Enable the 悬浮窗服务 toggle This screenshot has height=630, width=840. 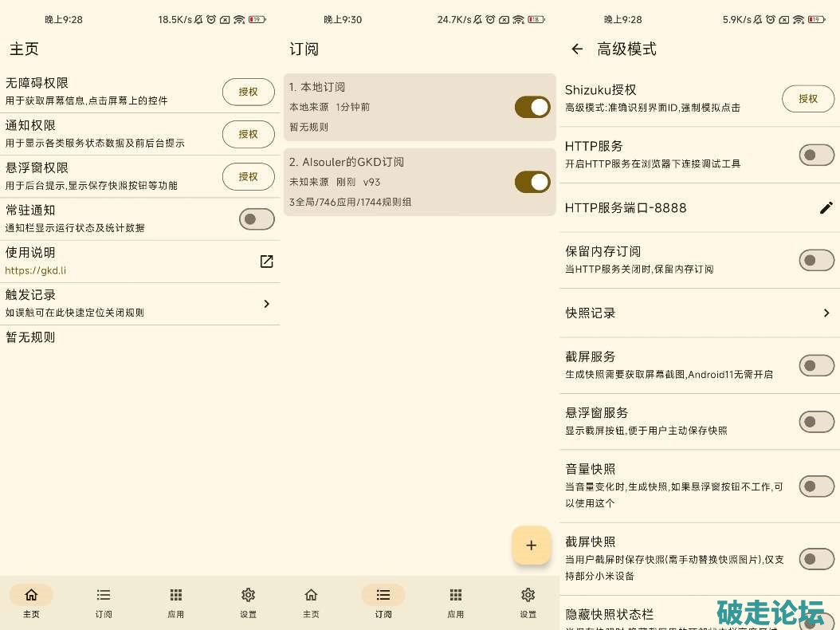click(x=816, y=421)
